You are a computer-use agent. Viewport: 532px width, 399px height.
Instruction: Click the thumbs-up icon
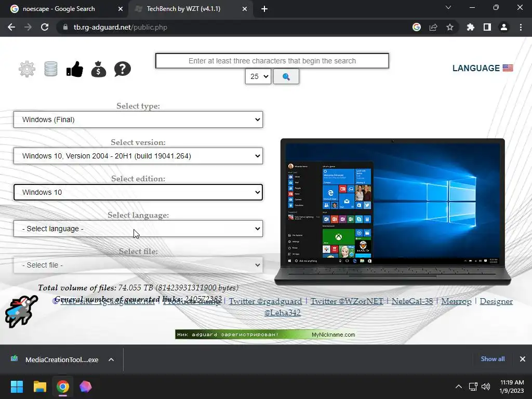(x=75, y=69)
